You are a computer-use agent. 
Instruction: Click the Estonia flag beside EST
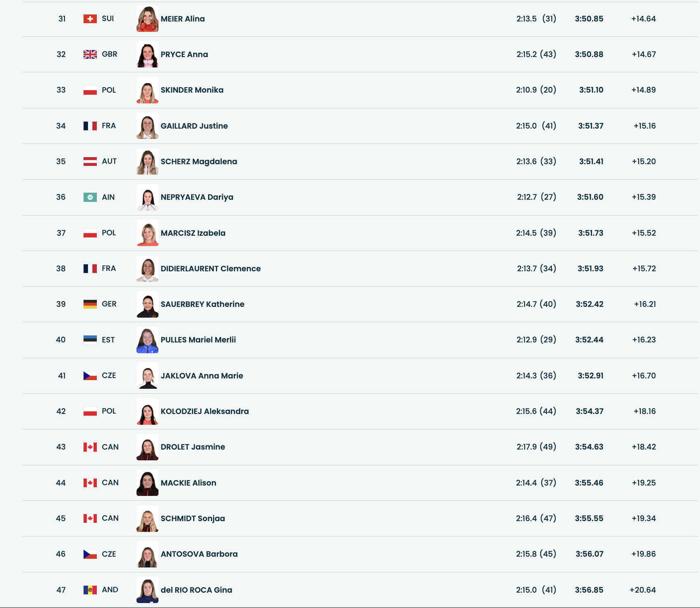click(x=90, y=340)
